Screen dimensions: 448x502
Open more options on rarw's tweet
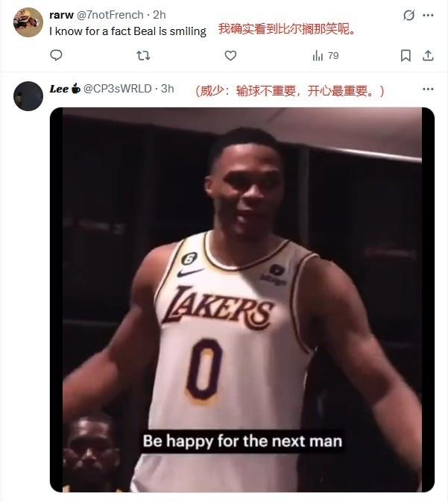pos(428,15)
